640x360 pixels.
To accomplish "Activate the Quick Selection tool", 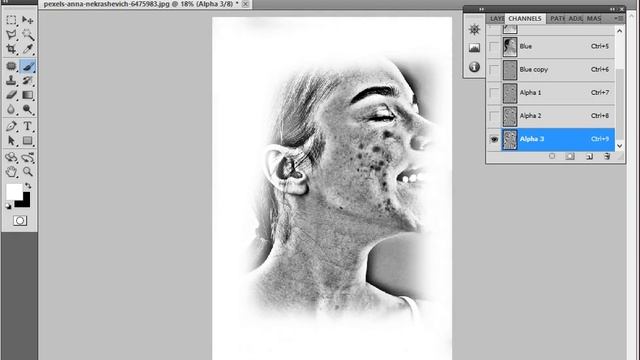I will pos(27,34).
